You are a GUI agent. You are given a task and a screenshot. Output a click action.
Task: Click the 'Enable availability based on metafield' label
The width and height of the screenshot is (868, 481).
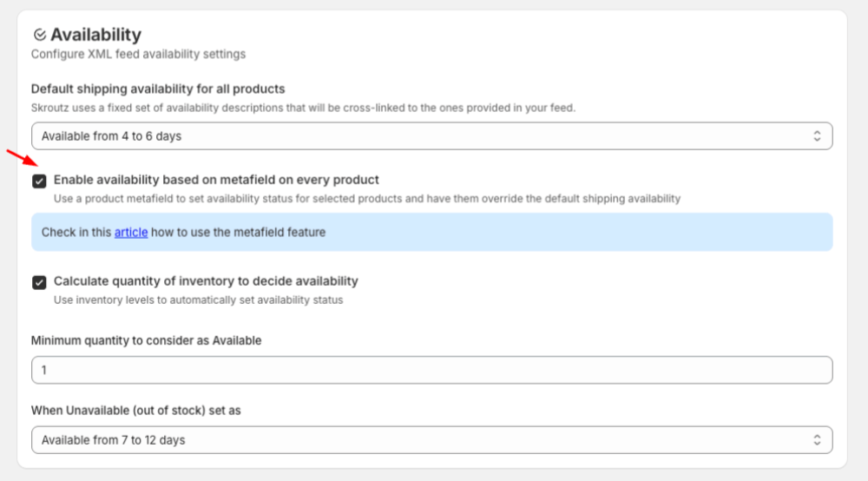click(216, 181)
